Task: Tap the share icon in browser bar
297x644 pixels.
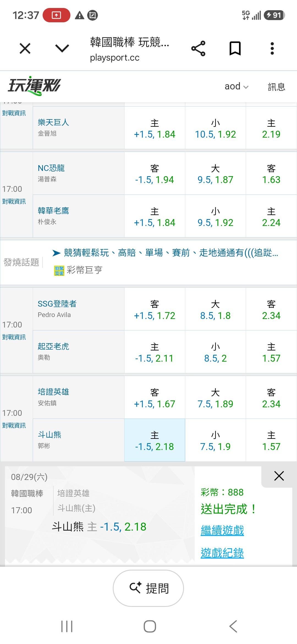Action: 198,49
